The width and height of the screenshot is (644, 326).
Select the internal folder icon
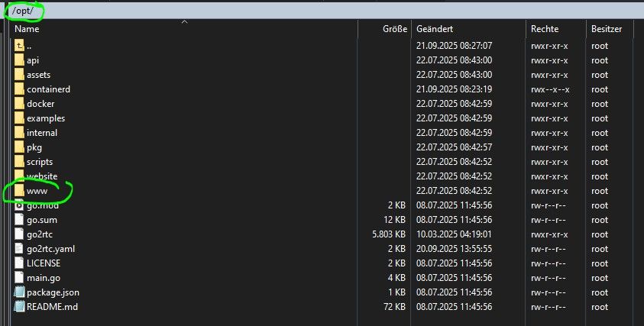tap(19, 133)
